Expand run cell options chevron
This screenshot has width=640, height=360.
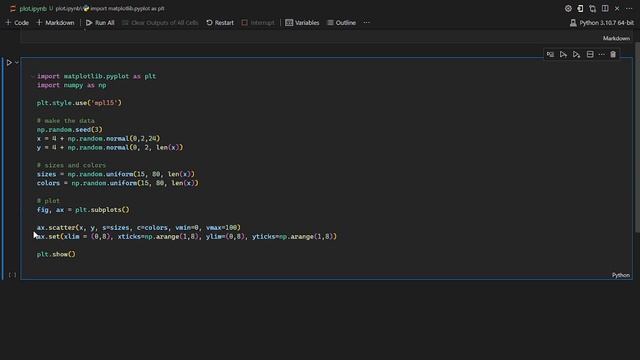tap(17, 63)
